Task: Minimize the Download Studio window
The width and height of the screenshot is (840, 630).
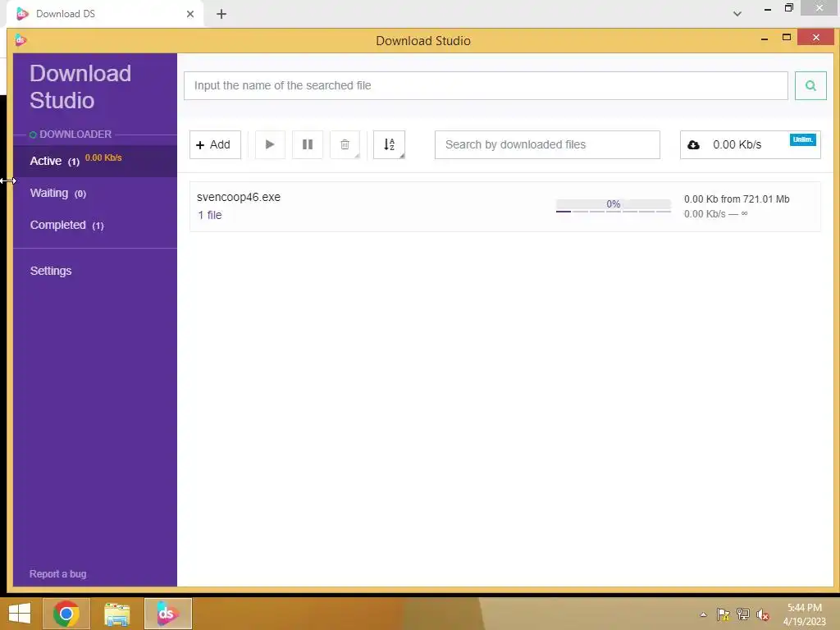Action: pos(765,39)
